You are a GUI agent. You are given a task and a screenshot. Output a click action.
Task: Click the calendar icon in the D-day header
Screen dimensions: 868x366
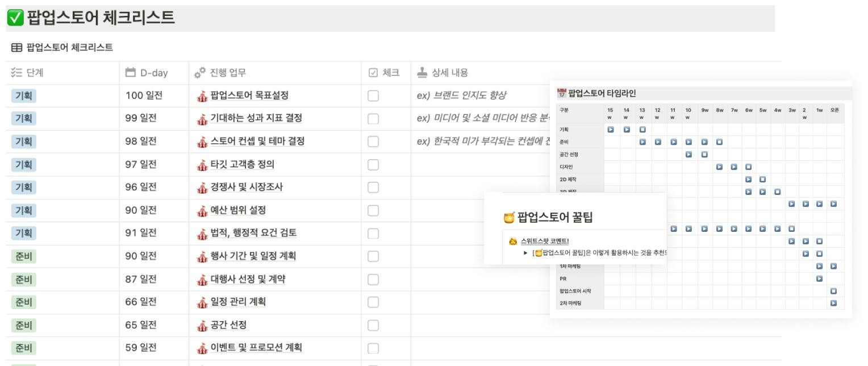coord(130,73)
